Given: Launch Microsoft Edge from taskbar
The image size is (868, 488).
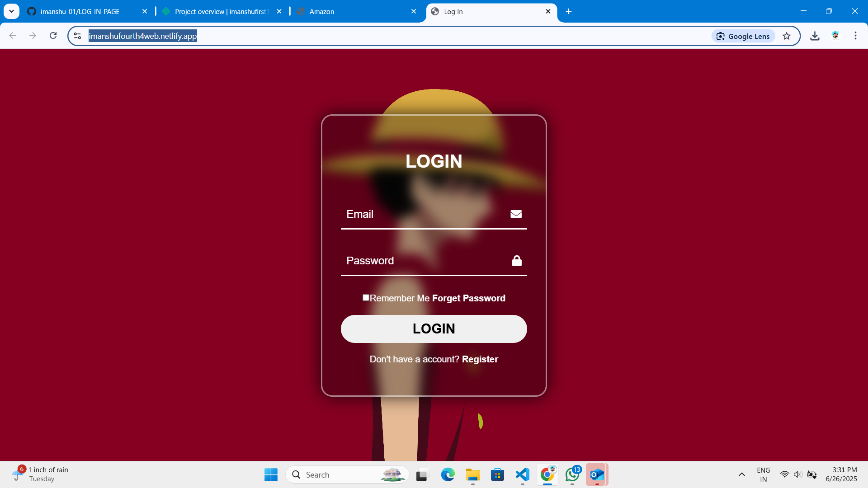Looking at the screenshot, I should [x=448, y=475].
